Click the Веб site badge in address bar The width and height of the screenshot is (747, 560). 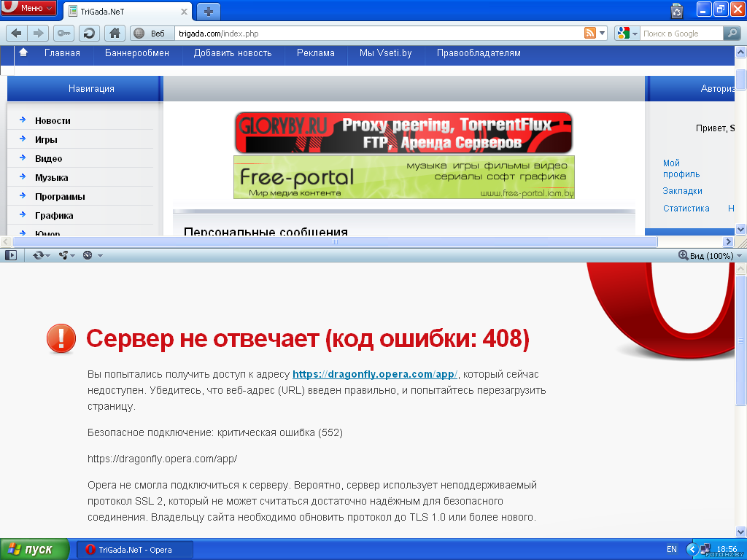point(152,34)
